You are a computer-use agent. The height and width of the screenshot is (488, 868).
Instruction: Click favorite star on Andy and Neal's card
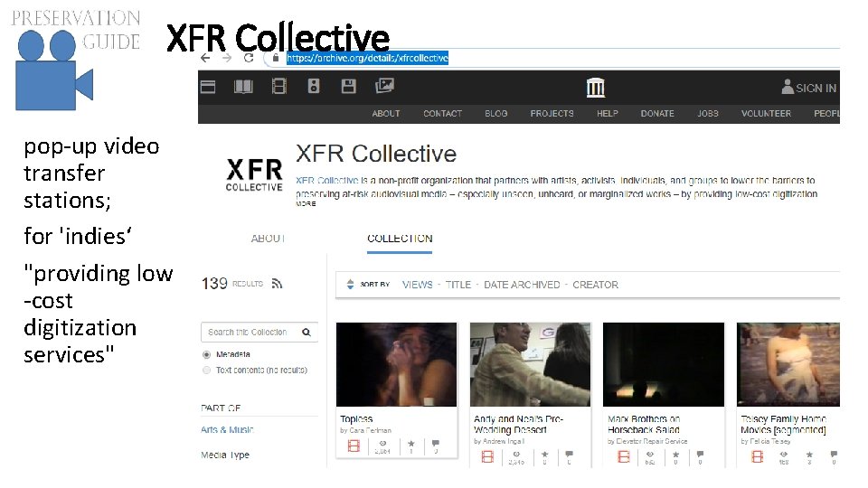(544, 455)
